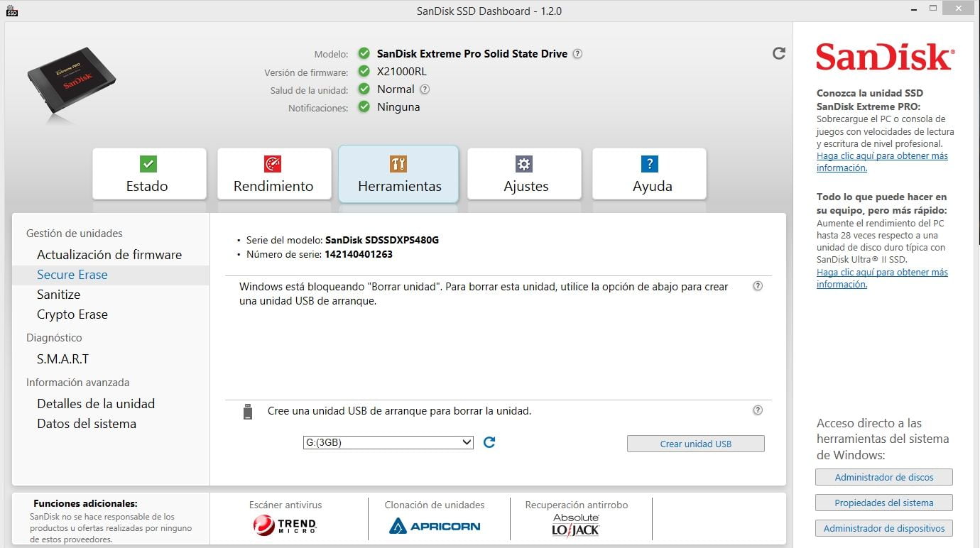Click the Gestión de unidades heading

click(x=75, y=234)
